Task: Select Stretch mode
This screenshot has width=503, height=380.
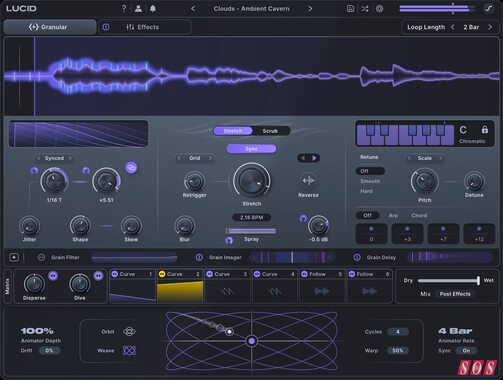Action: coord(233,131)
